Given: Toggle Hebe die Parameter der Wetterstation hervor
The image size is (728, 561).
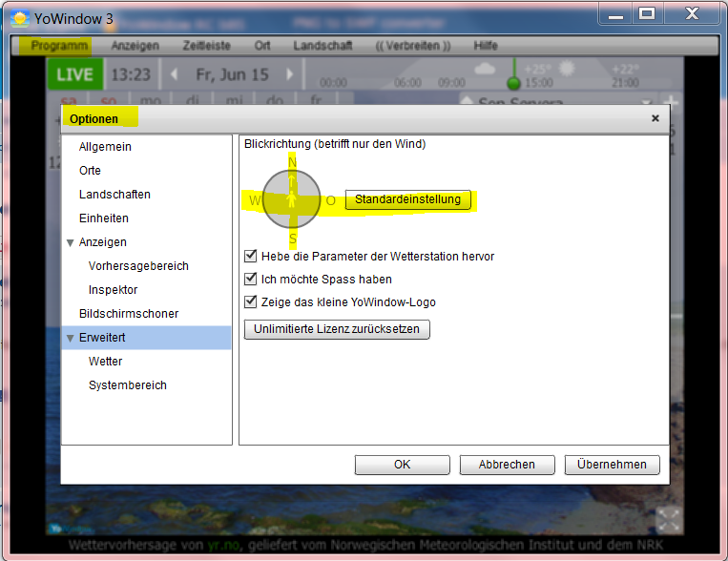Looking at the screenshot, I should 251,257.
